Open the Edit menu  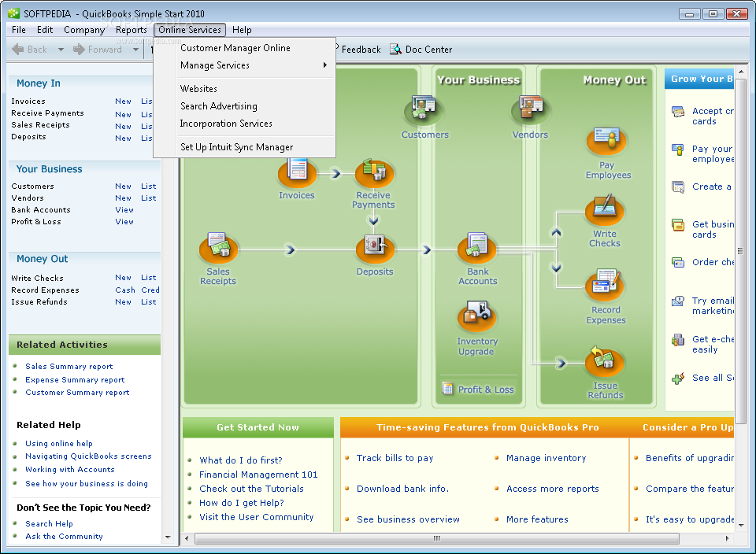coord(45,30)
